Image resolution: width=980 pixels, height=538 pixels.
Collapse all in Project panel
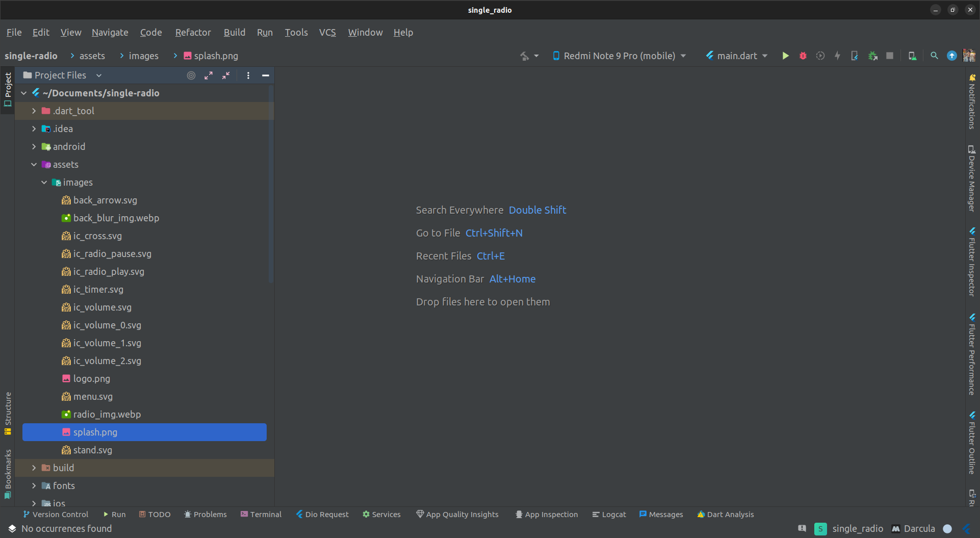coord(226,75)
